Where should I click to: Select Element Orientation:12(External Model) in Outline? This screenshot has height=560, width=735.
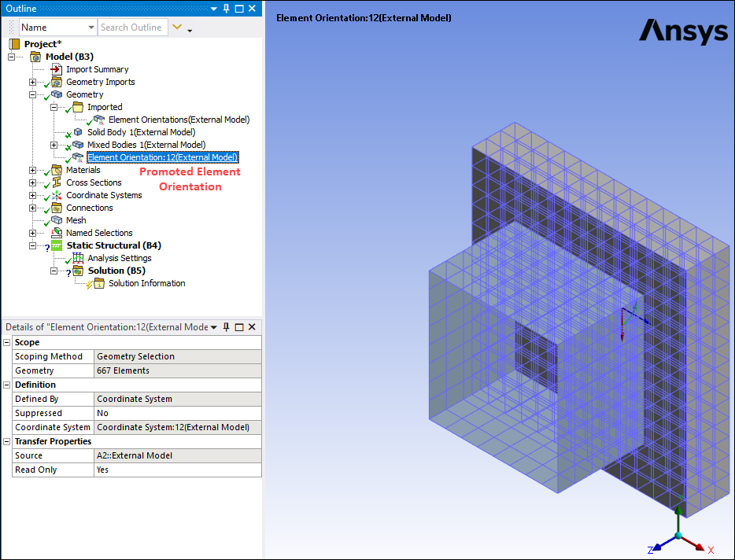pyautogui.click(x=161, y=157)
